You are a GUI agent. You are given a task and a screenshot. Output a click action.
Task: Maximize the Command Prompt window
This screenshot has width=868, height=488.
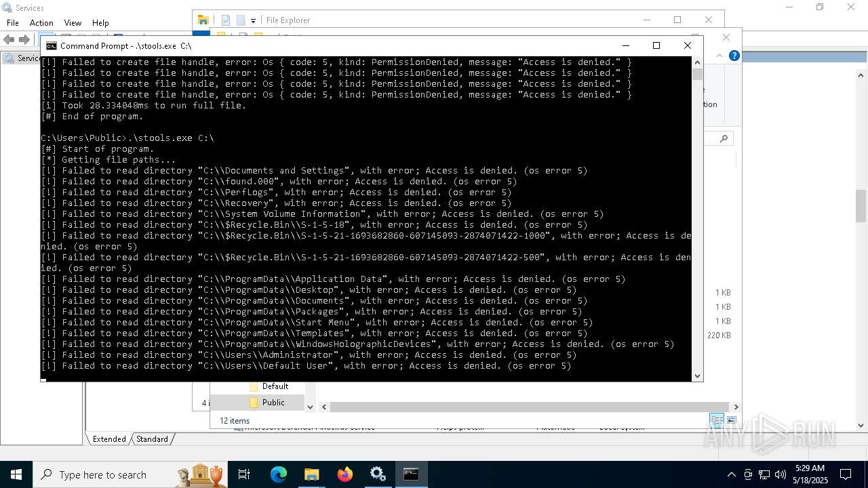tap(656, 45)
